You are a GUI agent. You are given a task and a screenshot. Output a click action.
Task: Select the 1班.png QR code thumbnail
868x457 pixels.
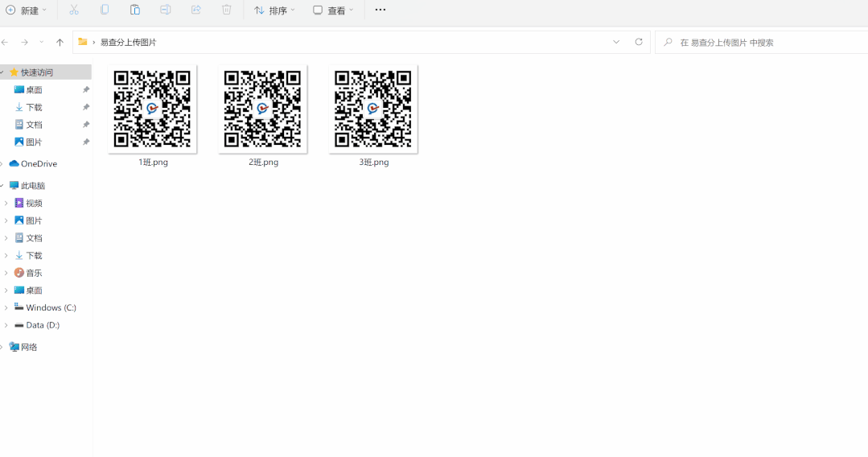tap(152, 109)
